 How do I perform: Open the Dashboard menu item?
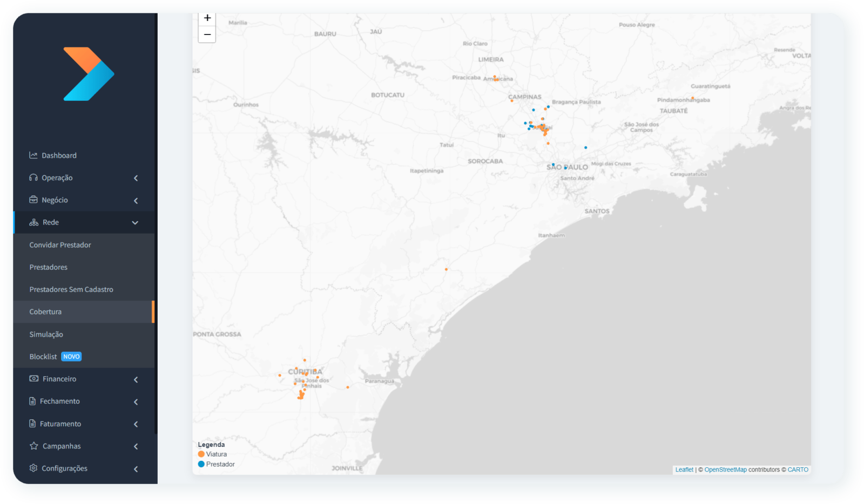[x=84, y=155]
